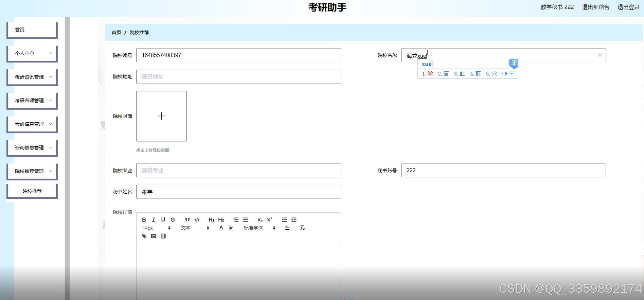Screen dimensions: 644x300
Task: Focus the 秘书姓名 input field
Action: (238, 192)
